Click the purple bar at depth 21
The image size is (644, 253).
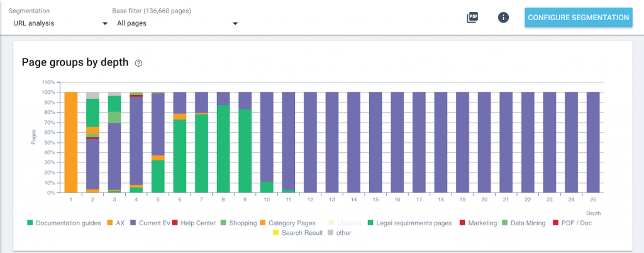tap(506, 142)
